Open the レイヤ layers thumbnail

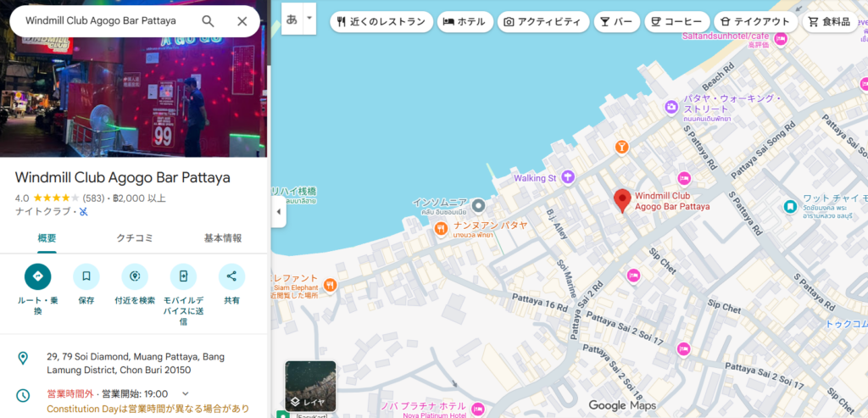310,386
